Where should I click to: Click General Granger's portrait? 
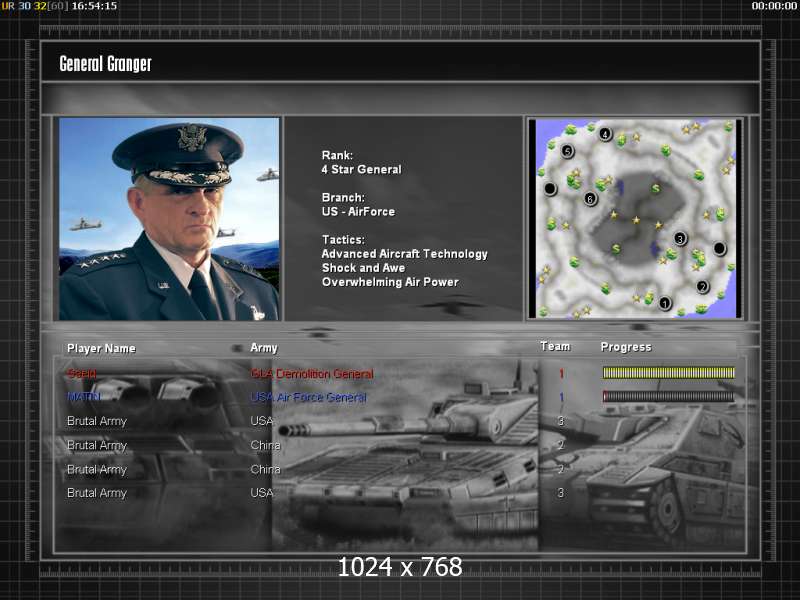[x=169, y=219]
